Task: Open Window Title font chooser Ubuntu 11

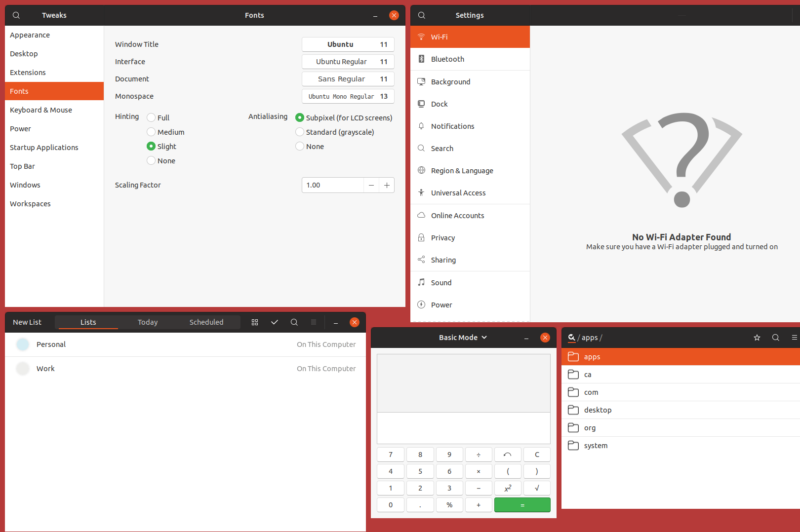Action: tap(348, 44)
